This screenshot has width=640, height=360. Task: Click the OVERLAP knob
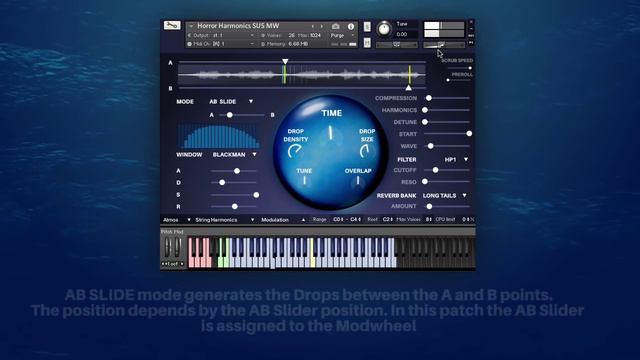[x=358, y=181]
